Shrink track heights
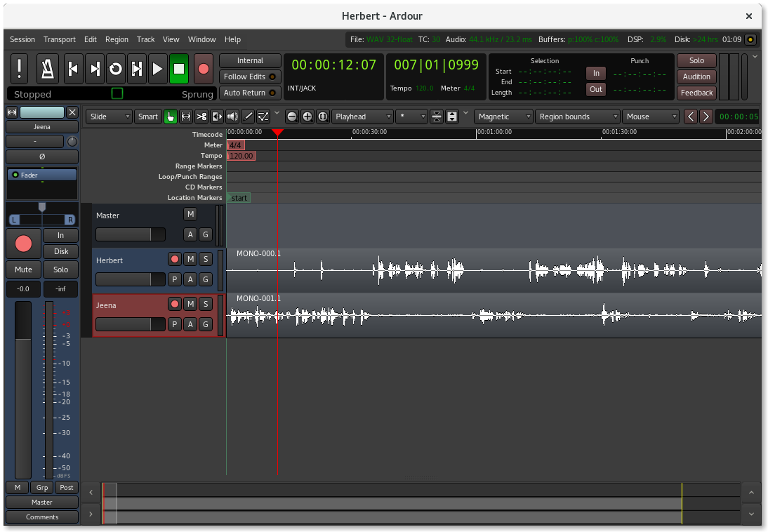Viewport: 768px width, 532px height. [437, 117]
